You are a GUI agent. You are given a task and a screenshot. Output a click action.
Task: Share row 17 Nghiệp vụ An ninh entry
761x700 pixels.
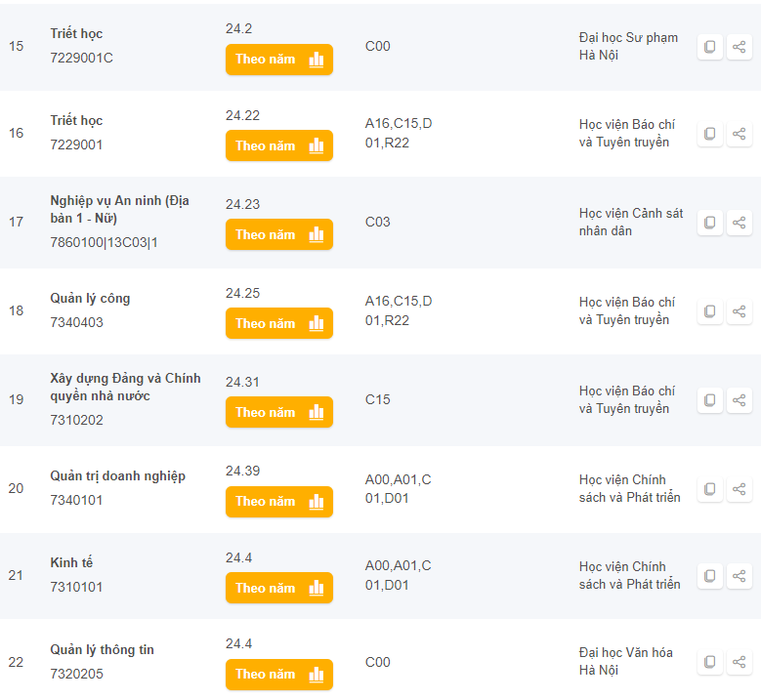pos(740,223)
